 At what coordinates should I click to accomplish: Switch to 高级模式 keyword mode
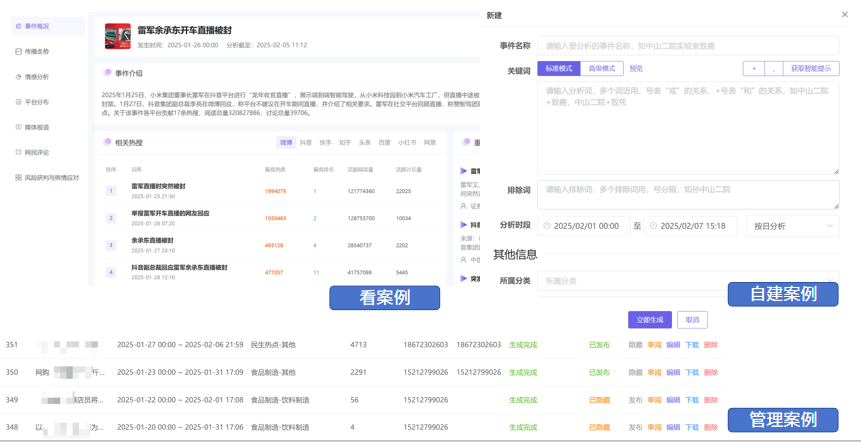[602, 69]
